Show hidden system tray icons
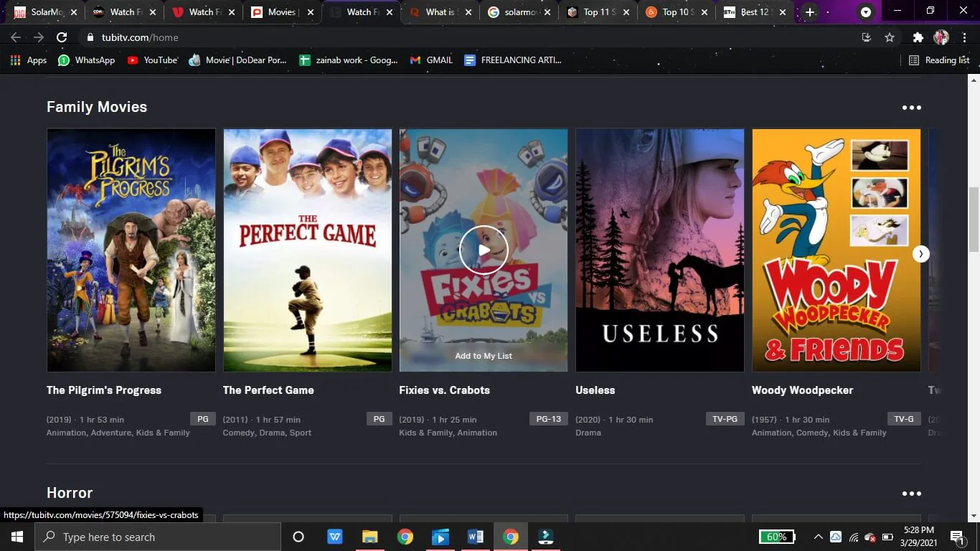Viewport: 980px width, 551px height. [x=818, y=537]
